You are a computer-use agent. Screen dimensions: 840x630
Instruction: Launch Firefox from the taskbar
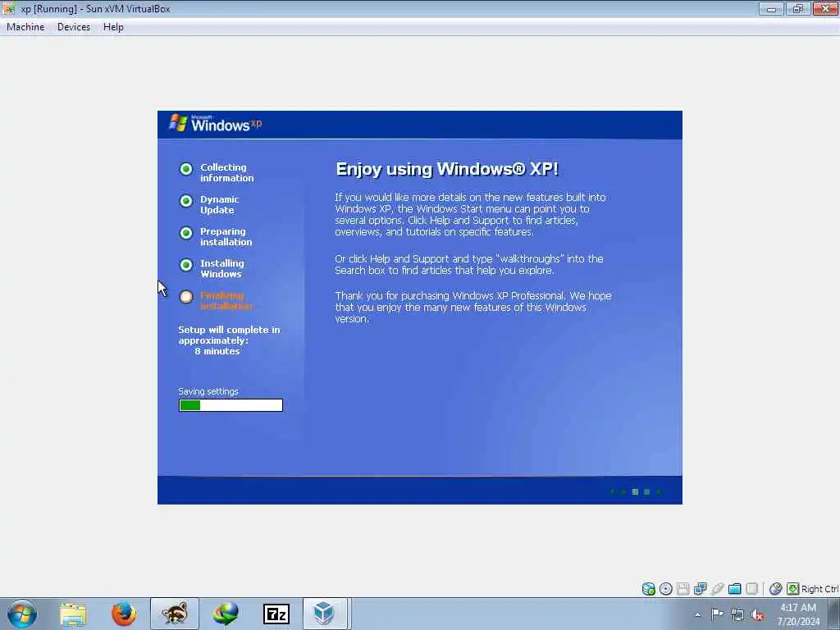(124, 614)
